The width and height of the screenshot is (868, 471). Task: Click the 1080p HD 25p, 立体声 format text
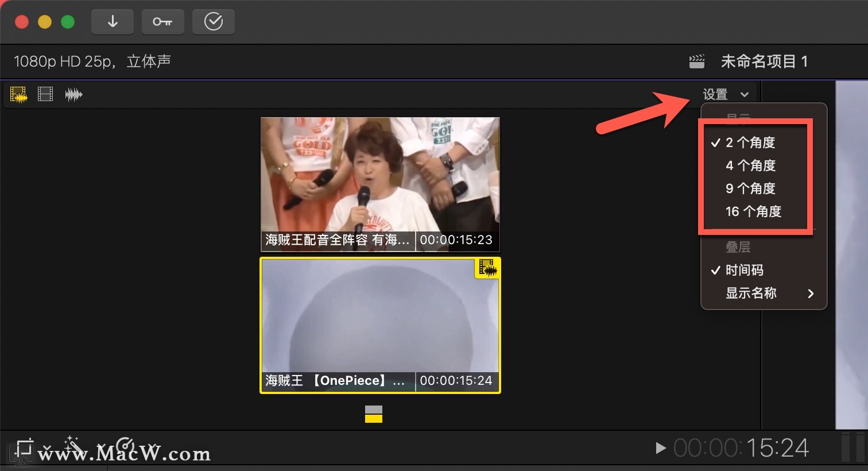pyautogui.click(x=92, y=61)
